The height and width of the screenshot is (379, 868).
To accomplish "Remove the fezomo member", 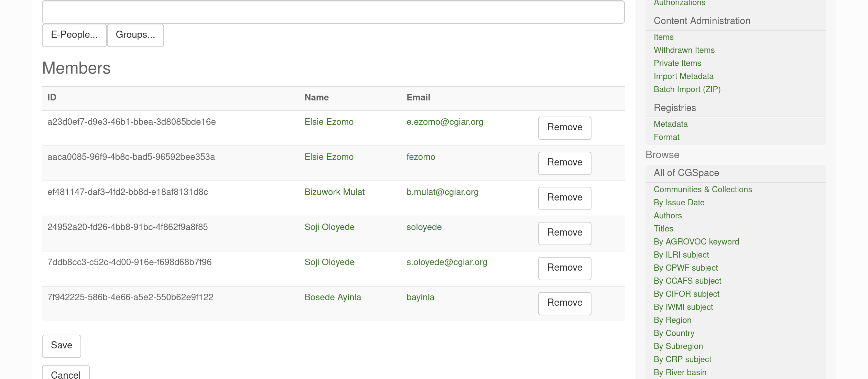I will point(565,163).
